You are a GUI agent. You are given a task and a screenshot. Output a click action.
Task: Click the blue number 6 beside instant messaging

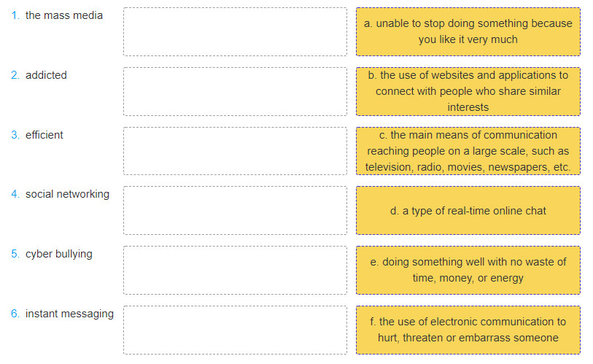click(15, 314)
